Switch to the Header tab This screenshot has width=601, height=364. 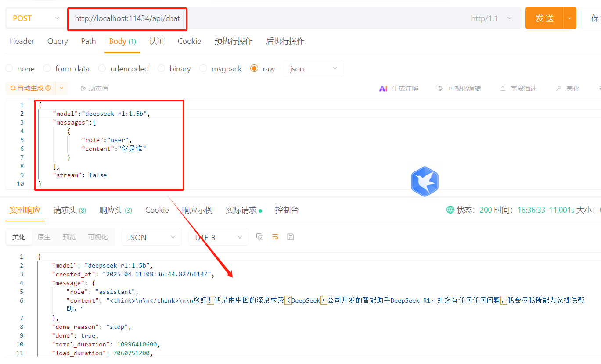pos(22,41)
